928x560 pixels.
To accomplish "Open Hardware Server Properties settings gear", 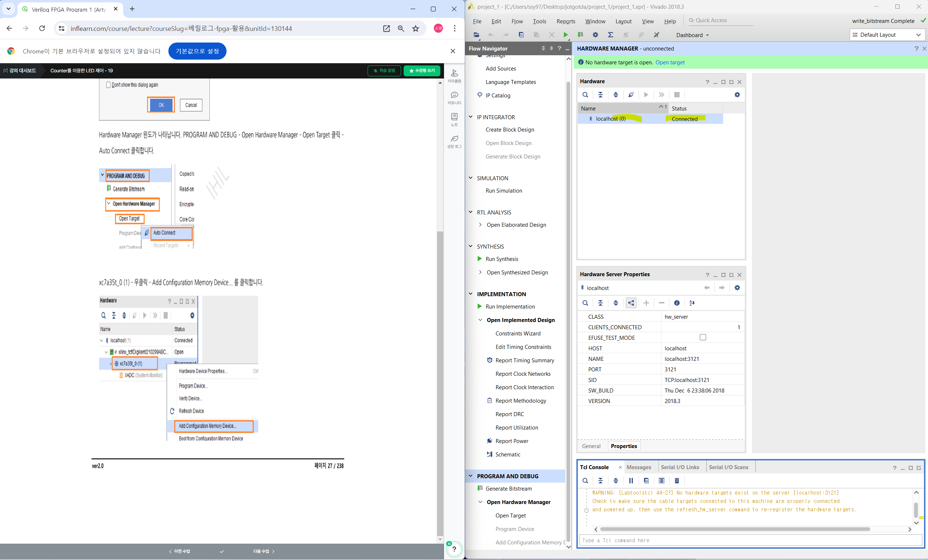I will click(x=737, y=288).
